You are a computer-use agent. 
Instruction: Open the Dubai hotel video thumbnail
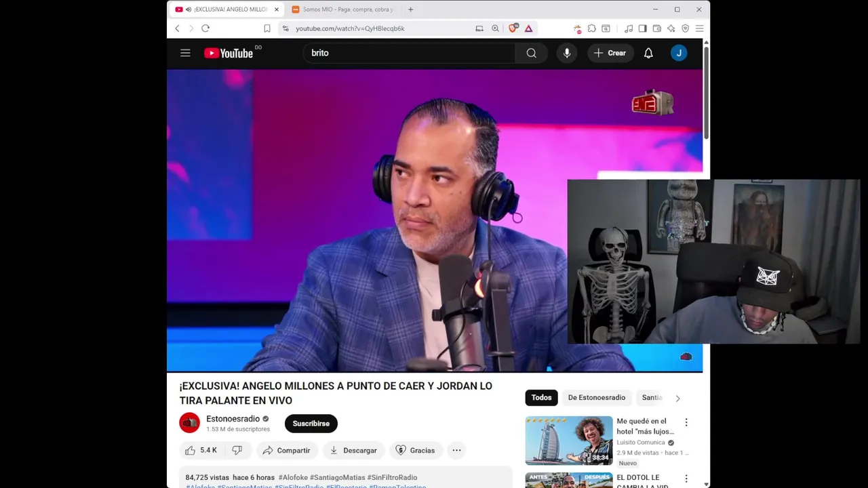coord(569,441)
